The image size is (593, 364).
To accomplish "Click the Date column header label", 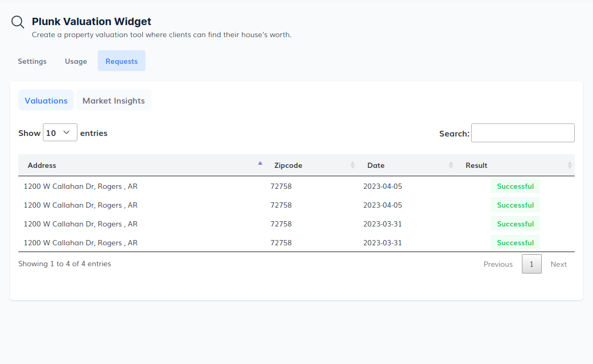I will click(375, 165).
